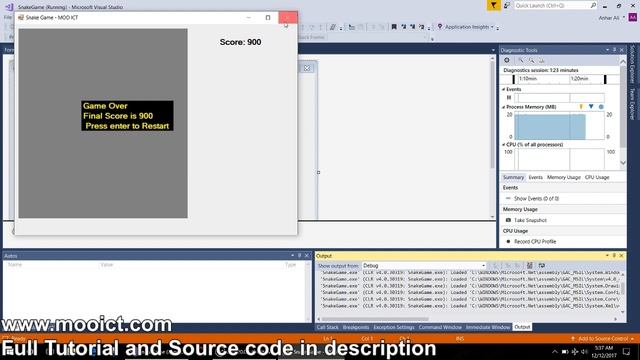Switch to the CPU Usage tab
640x360 pixels.
[x=597, y=177]
